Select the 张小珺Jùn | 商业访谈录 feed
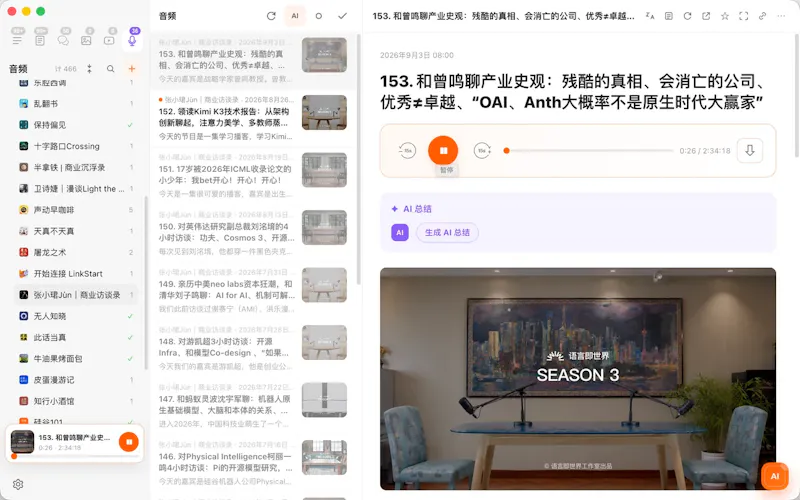Screen dimensions: 800x500 pos(76,295)
